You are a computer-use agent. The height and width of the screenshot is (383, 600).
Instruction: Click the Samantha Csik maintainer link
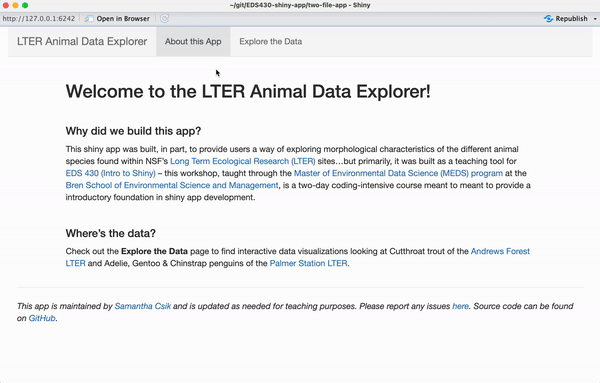click(143, 306)
